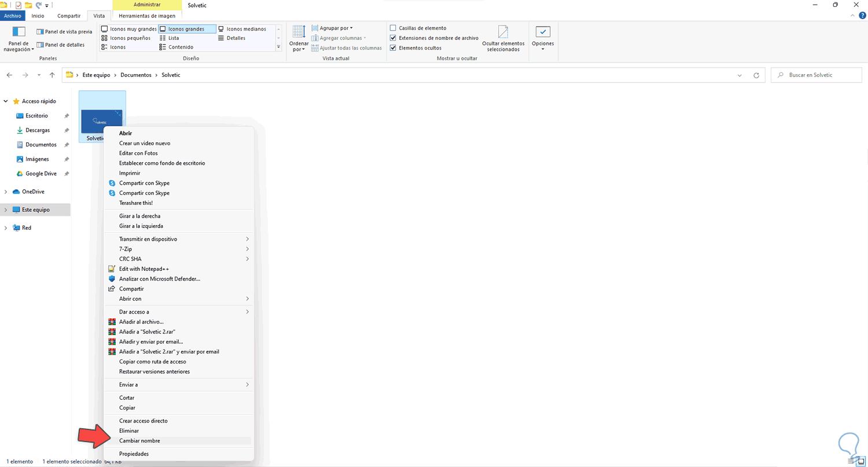This screenshot has width=868, height=467.
Task: Toggle the Panel de vista previa
Action: tap(64, 32)
